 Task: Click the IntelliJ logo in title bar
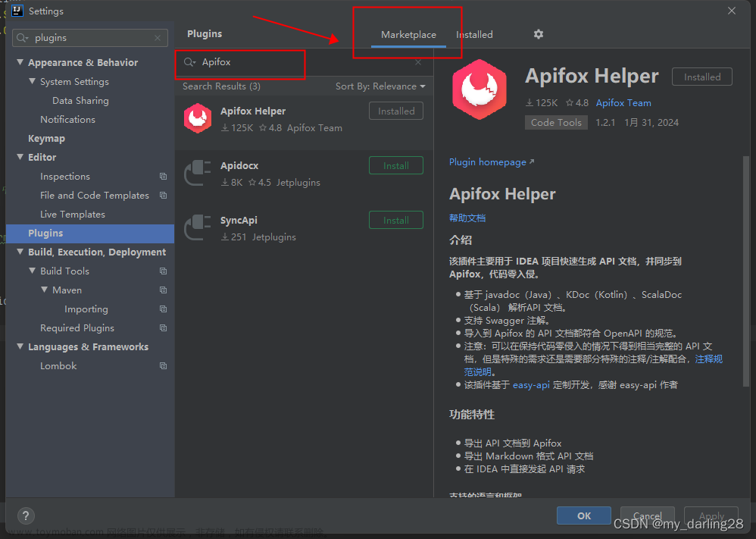tap(17, 11)
